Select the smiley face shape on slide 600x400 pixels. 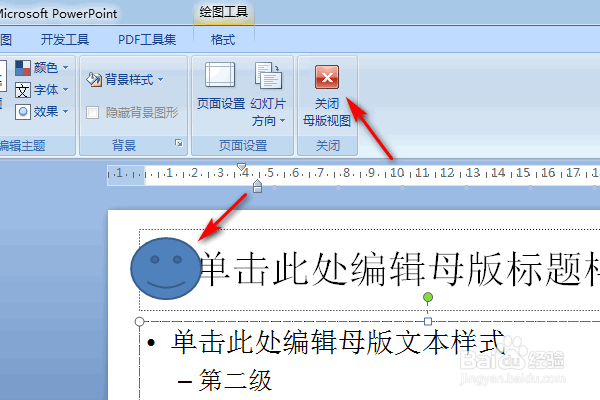[x=165, y=268]
